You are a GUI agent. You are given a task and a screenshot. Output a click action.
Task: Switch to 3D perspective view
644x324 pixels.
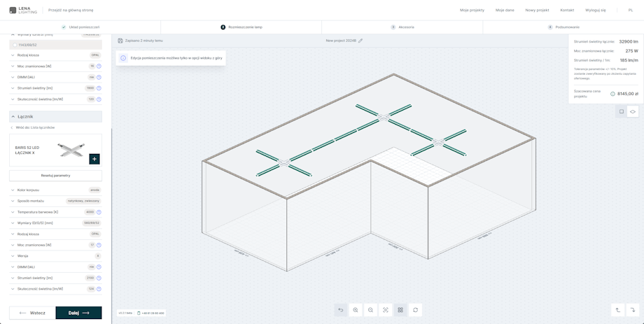633,111
